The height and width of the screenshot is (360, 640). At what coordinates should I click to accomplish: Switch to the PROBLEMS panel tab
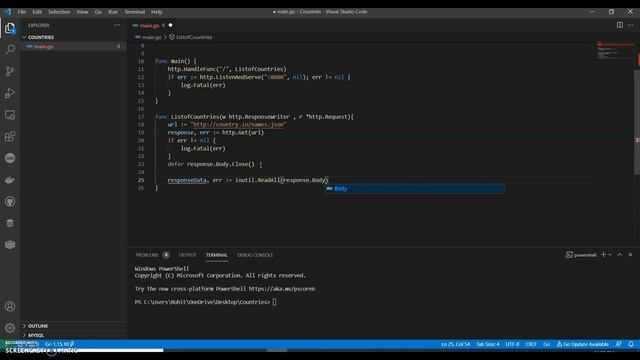(147, 255)
